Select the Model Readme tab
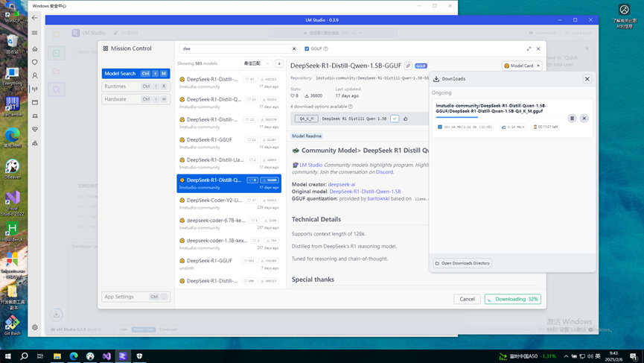644x363 pixels. pyautogui.click(x=307, y=136)
